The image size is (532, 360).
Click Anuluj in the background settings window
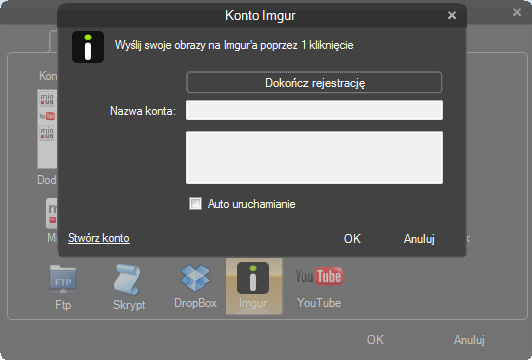469,340
